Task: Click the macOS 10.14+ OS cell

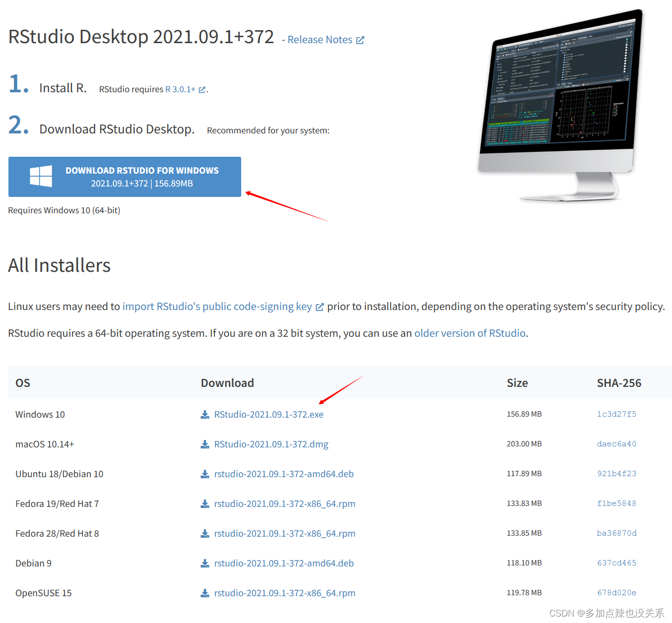Action: click(45, 444)
